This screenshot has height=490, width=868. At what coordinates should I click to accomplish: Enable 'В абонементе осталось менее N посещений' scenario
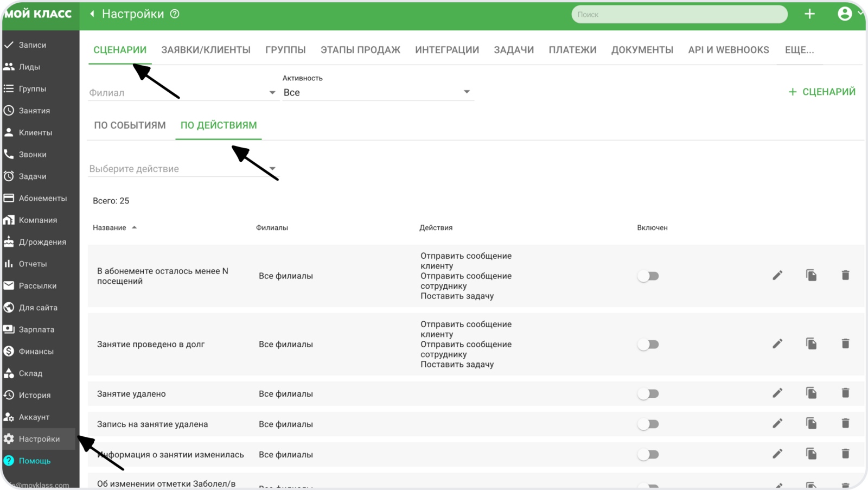point(648,276)
